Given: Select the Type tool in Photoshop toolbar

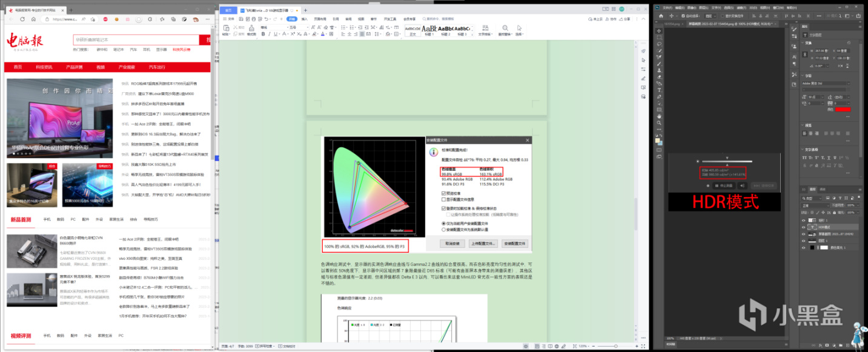Looking at the screenshot, I should [x=659, y=90].
